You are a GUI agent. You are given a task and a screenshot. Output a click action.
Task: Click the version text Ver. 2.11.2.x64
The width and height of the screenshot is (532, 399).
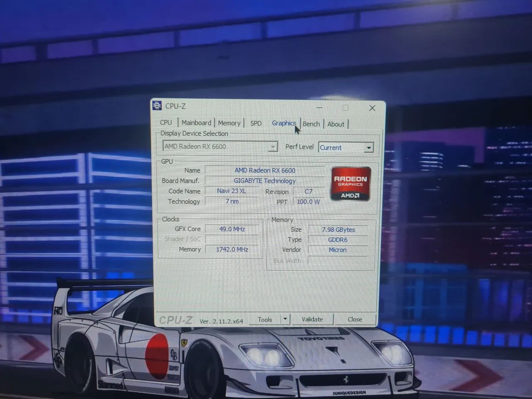[x=221, y=321]
